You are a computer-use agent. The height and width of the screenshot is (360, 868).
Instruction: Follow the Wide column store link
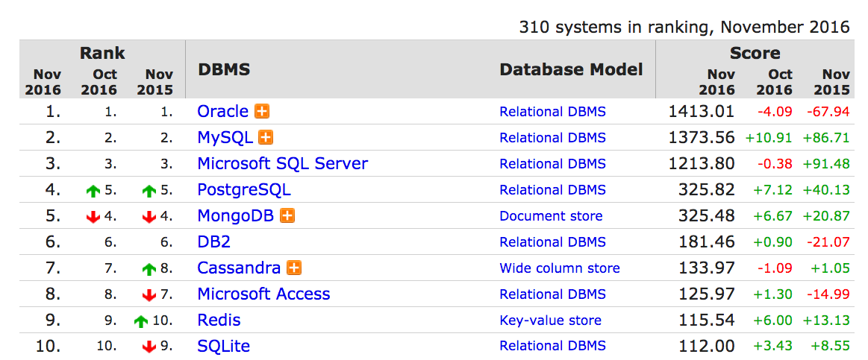point(560,268)
